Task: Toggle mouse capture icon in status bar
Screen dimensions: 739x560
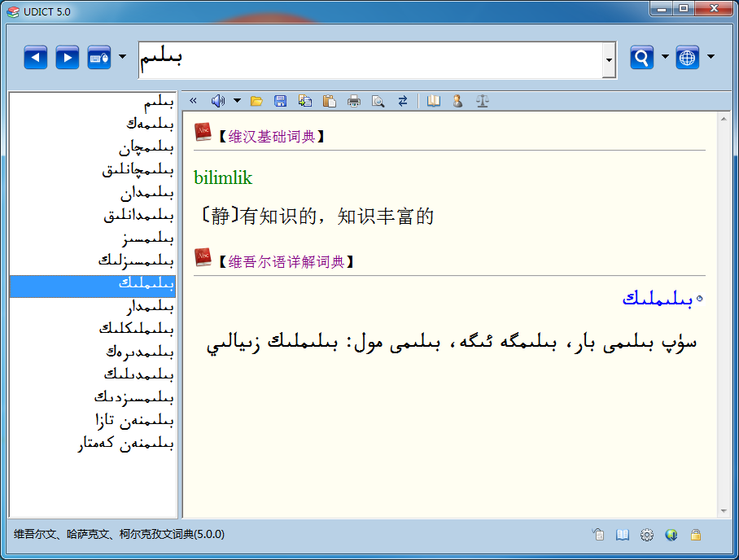Action: 598,535
